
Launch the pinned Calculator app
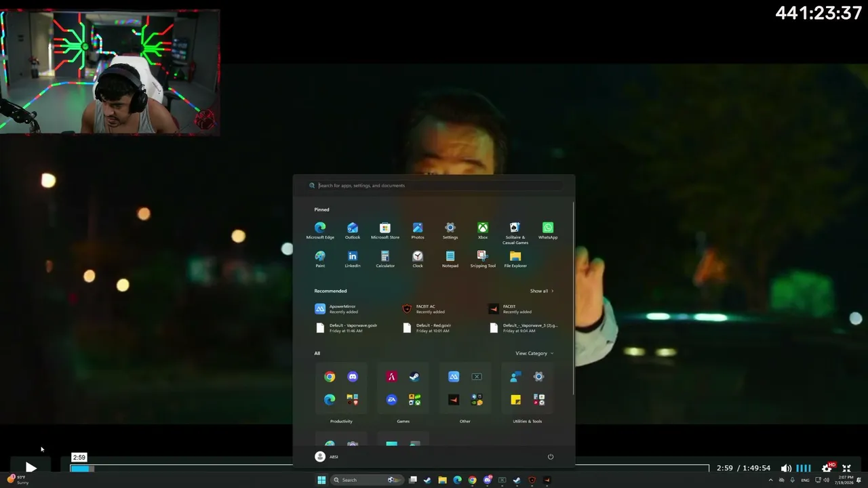click(x=385, y=259)
